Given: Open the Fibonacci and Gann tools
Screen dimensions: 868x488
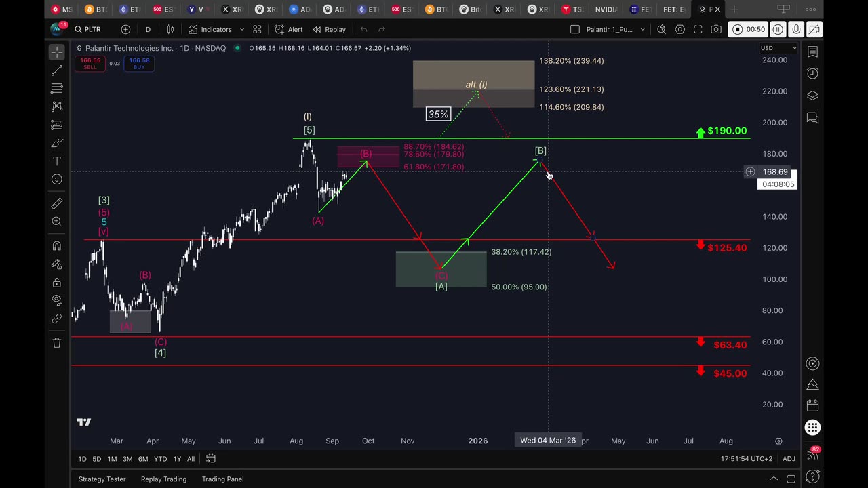Looking at the screenshot, I should tap(57, 88).
